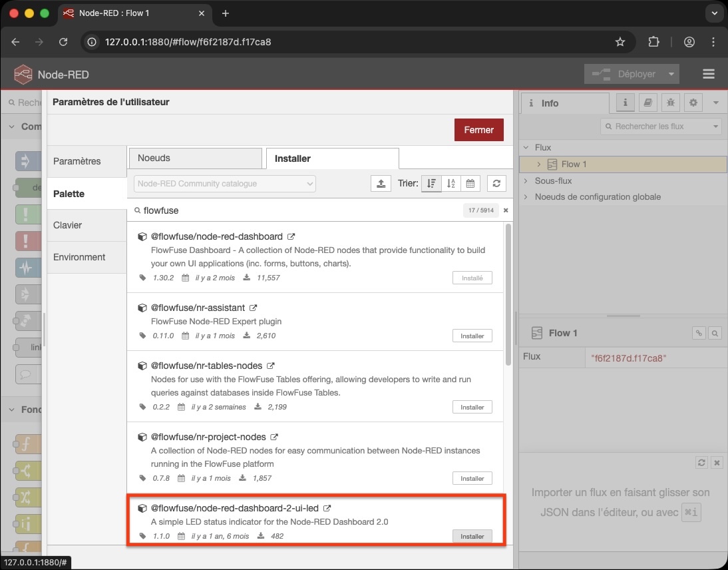Expand the Sous-flux tree section

tap(526, 180)
